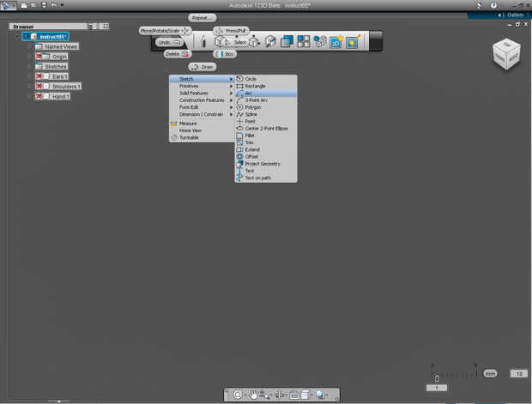532x404 pixels.
Task: Click Measure in the context menu
Action: [x=202, y=124]
